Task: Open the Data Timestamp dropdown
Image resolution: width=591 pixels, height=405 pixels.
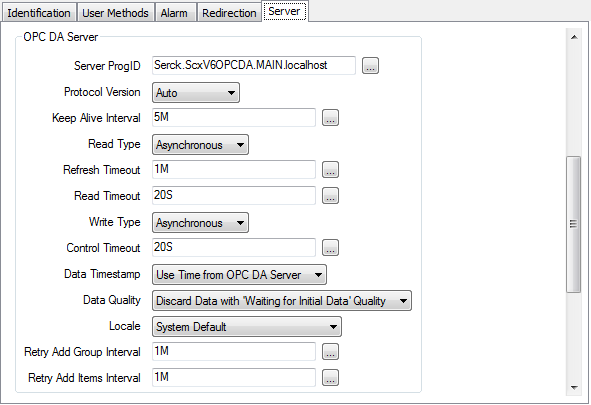Action: 239,275
